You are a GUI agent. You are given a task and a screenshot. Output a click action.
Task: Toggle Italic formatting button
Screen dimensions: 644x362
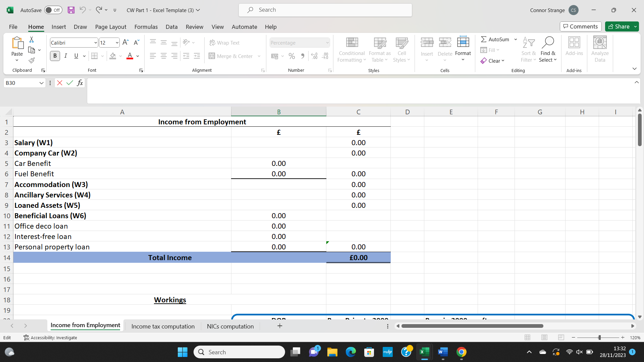pos(66,56)
